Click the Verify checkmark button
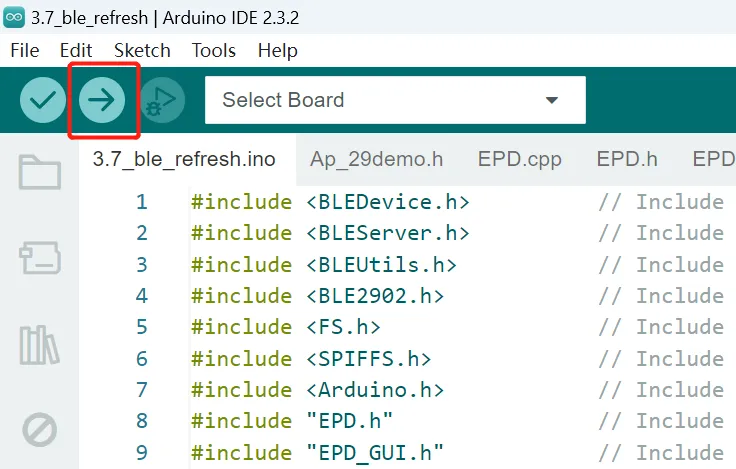 pyautogui.click(x=43, y=100)
